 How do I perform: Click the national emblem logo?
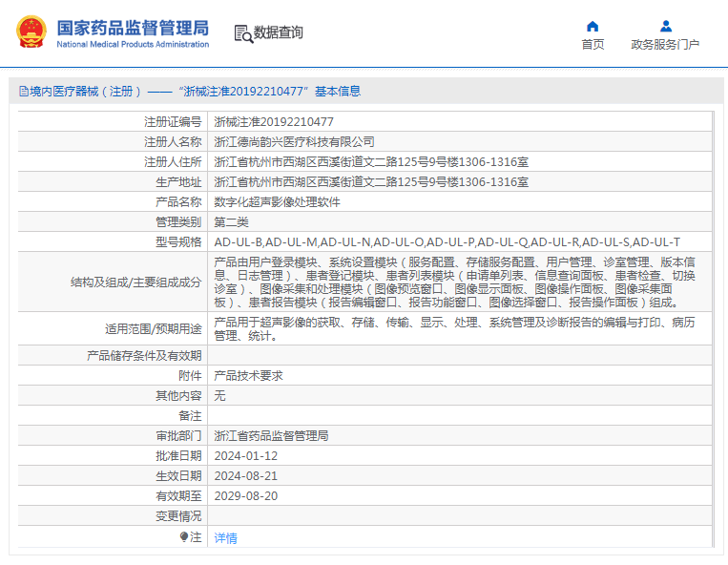(x=31, y=31)
